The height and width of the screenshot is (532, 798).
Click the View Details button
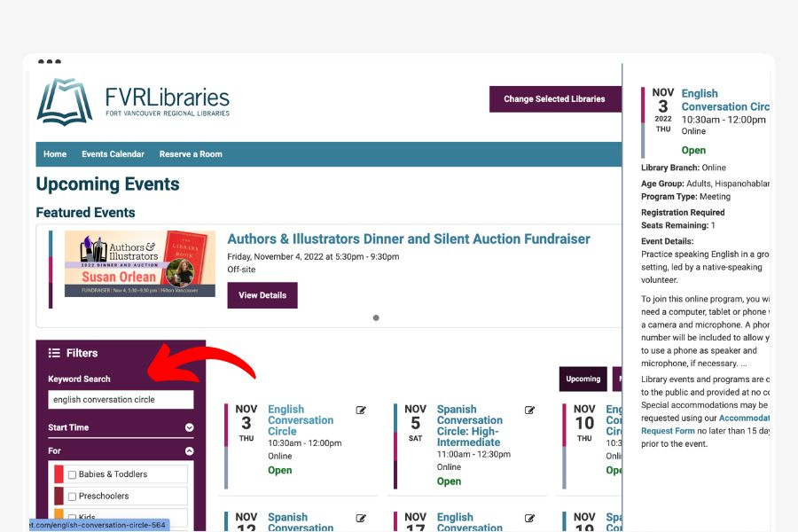pyautogui.click(x=262, y=295)
